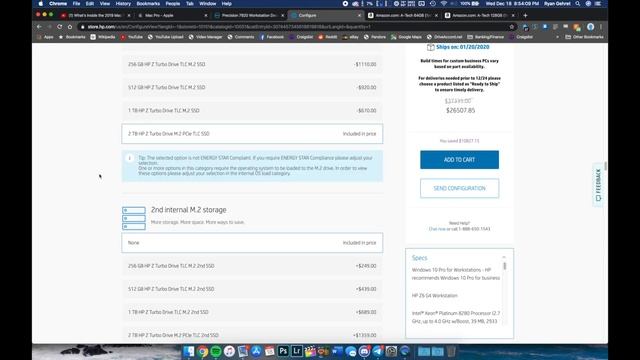Go back to previous page
This screenshot has height=360, width=640.
coord(39,27)
